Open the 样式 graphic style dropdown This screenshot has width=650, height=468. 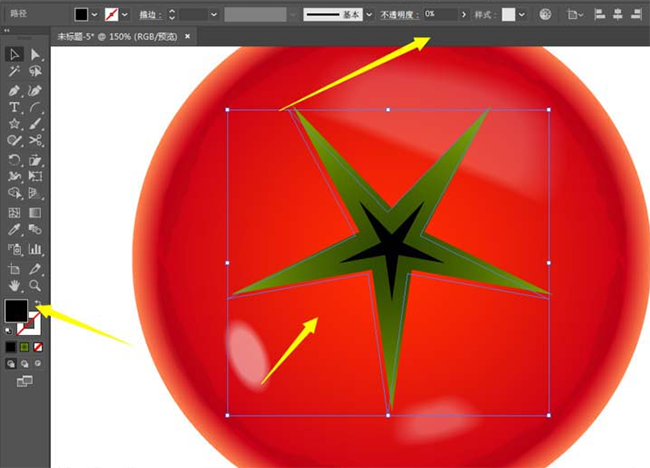tap(522, 15)
